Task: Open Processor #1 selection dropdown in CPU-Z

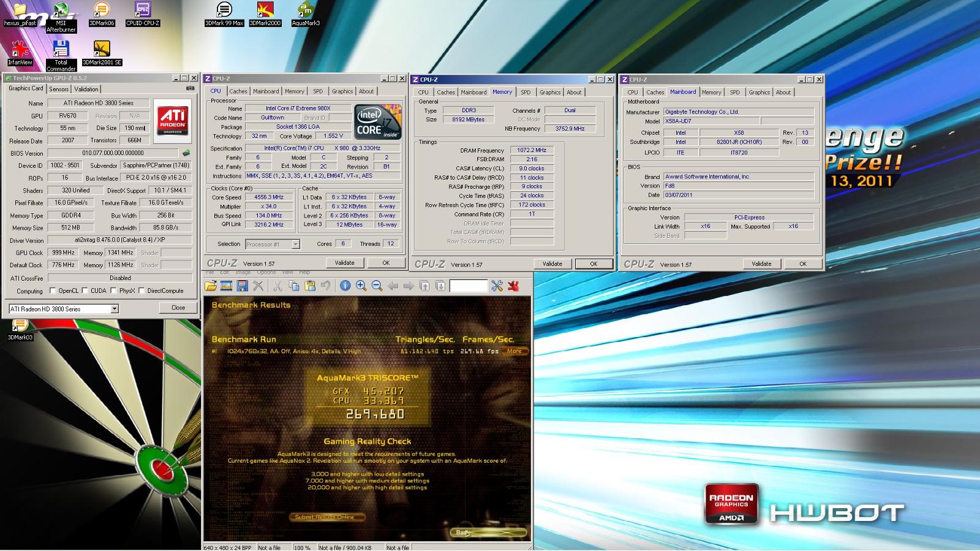Action: [295, 244]
